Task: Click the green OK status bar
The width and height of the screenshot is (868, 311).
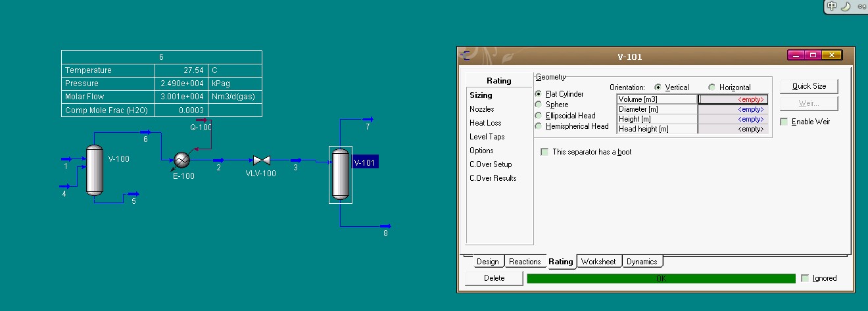Action: tap(661, 278)
